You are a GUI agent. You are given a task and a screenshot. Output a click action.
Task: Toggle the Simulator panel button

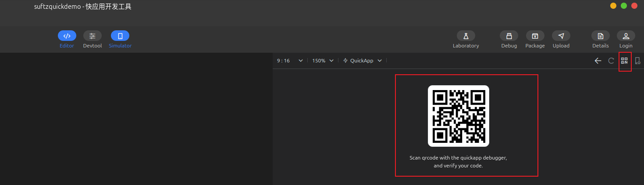(x=120, y=36)
